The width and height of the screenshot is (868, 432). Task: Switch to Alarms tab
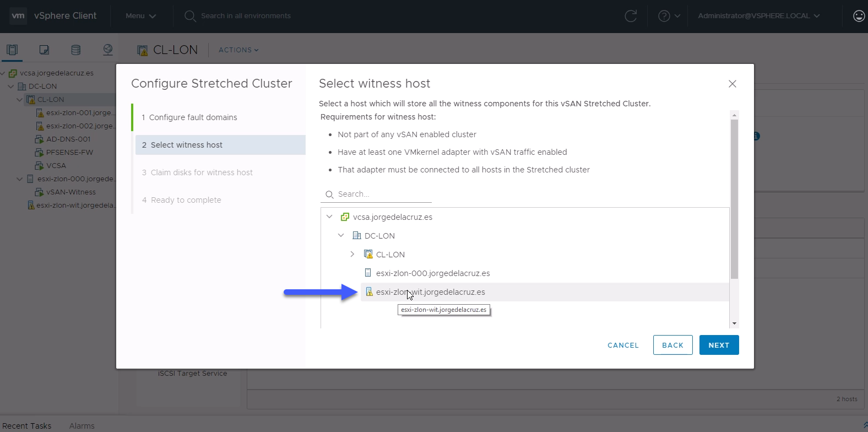click(x=82, y=426)
